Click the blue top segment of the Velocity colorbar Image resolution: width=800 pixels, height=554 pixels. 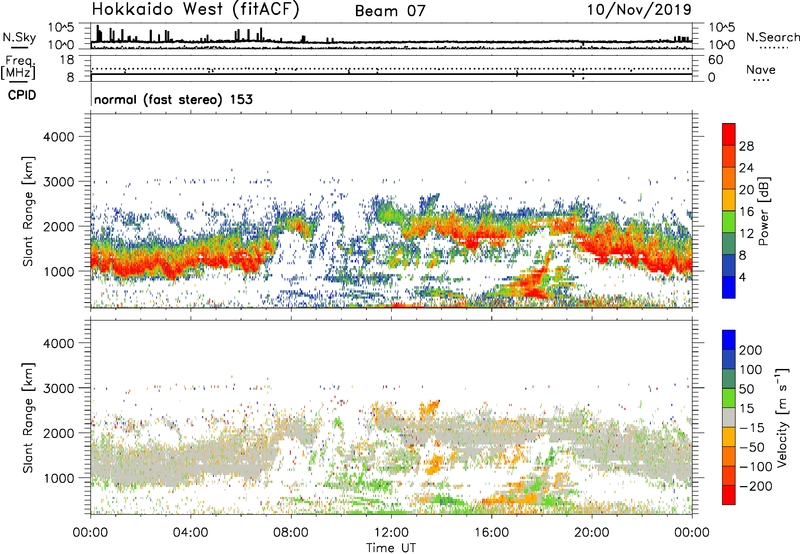coord(729,340)
